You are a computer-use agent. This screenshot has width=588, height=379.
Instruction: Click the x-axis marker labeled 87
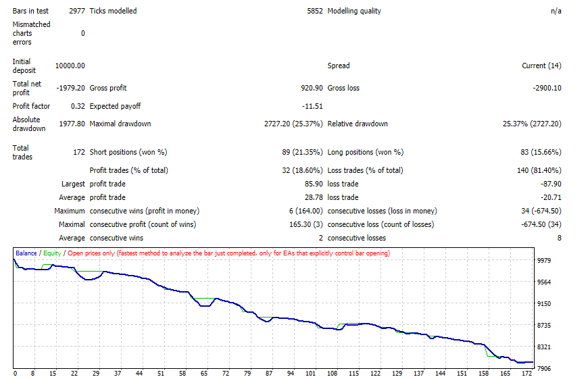click(269, 374)
